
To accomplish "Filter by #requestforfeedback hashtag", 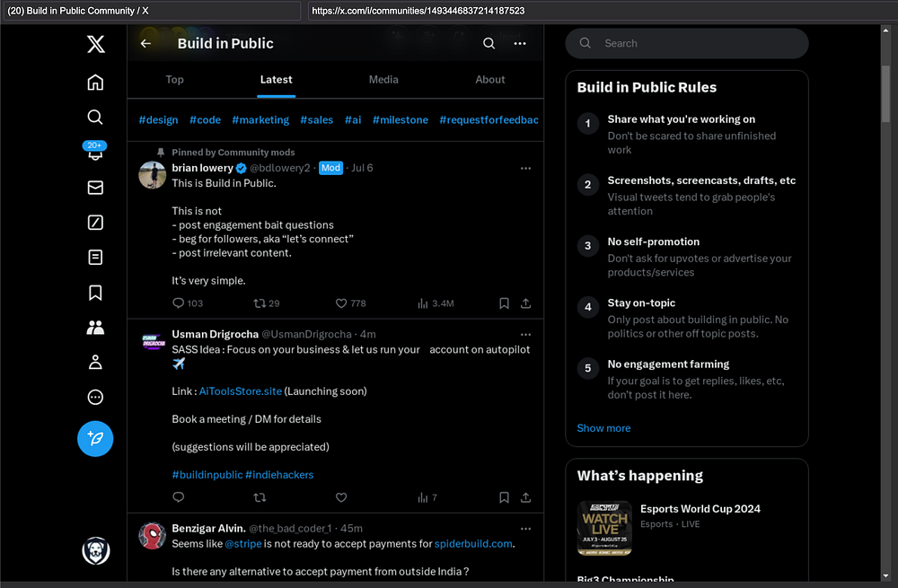I will 489,120.
